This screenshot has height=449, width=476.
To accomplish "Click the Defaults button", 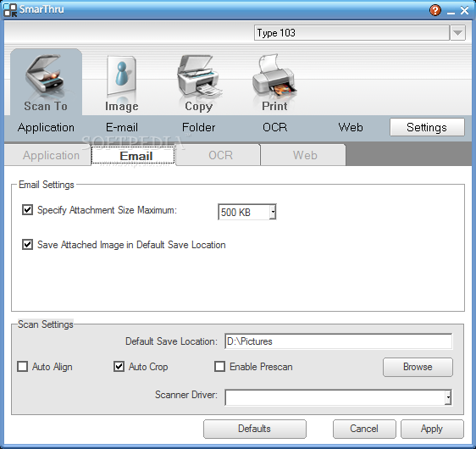I will tap(255, 429).
